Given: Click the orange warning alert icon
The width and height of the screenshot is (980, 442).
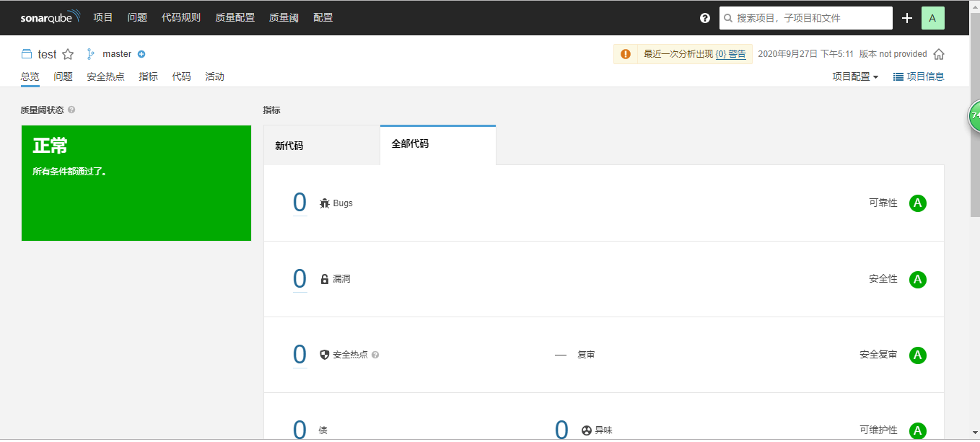Looking at the screenshot, I should tap(626, 54).
